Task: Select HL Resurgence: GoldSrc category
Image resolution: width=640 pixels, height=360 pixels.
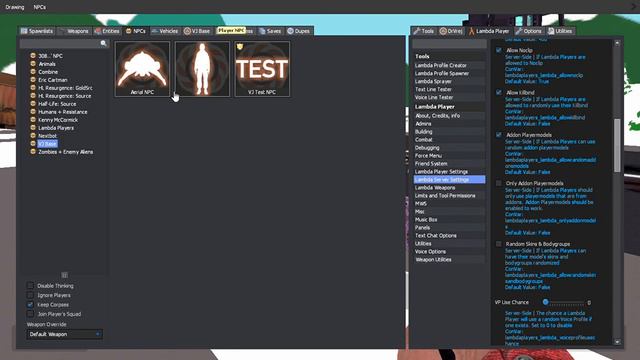Action: pos(65,88)
